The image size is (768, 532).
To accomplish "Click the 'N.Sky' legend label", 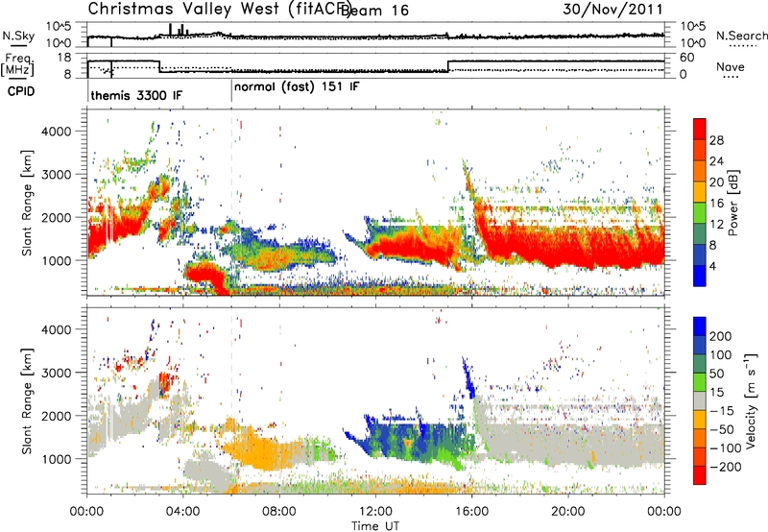I will click(18, 36).
